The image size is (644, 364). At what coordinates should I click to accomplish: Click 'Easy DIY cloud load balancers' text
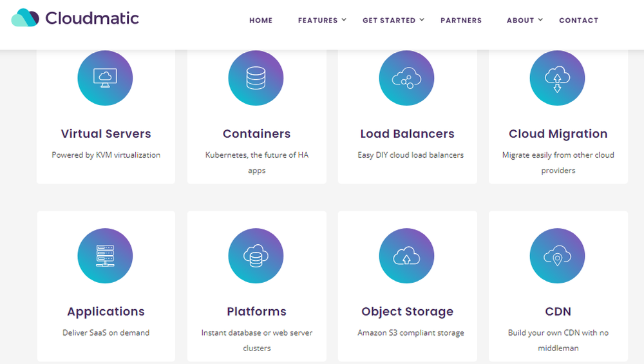point(411,155)
